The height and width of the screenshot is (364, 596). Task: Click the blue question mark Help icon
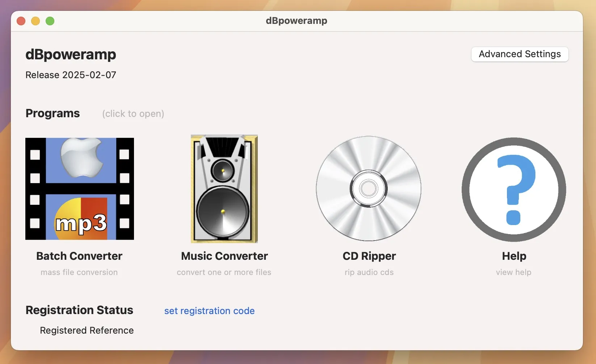tap(514, 190)
